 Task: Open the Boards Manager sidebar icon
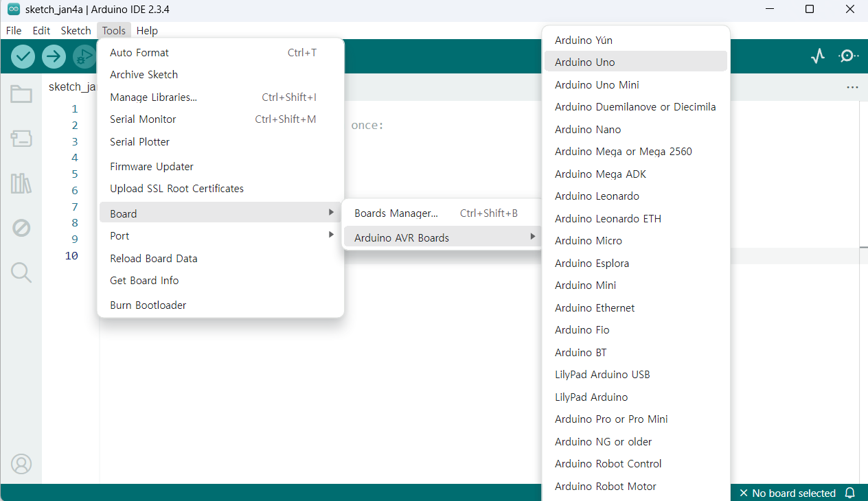(x=21, y=139)
